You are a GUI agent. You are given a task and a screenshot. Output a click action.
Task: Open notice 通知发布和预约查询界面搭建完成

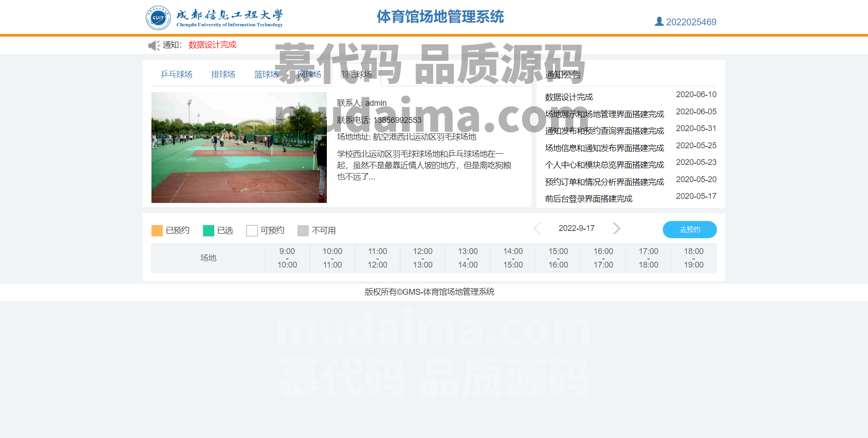click(x=604, y=131)
